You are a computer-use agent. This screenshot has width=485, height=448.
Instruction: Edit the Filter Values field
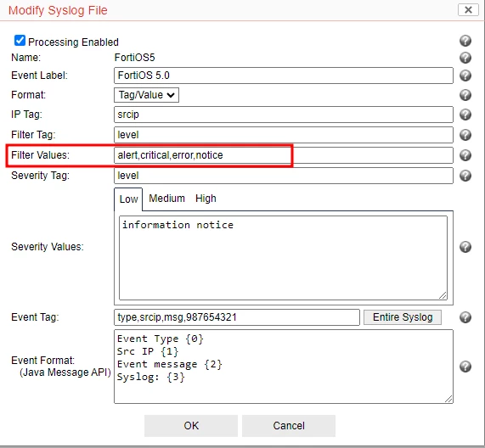point(284,155)
